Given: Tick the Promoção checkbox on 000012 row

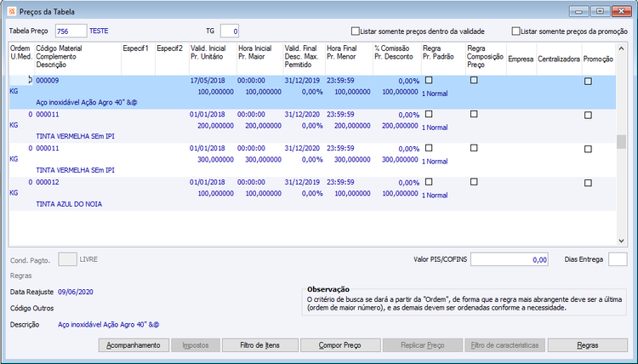Looking at the screenshot, I should [x=588, y=183].
